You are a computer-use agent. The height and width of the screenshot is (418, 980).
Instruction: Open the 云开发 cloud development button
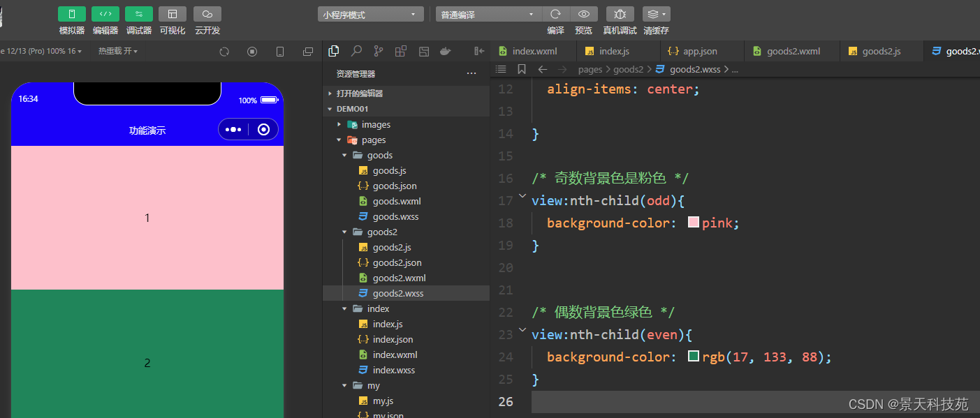click(x=207, y=14)
